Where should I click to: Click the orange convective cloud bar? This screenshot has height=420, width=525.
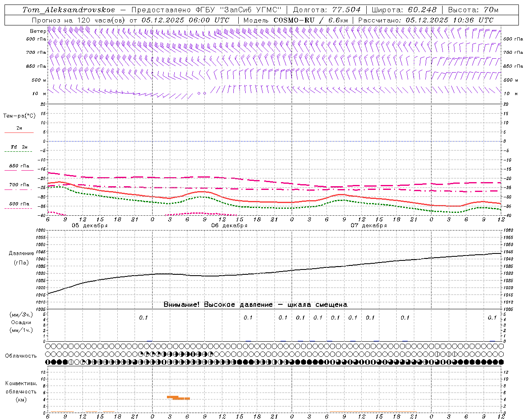point(178,397)
